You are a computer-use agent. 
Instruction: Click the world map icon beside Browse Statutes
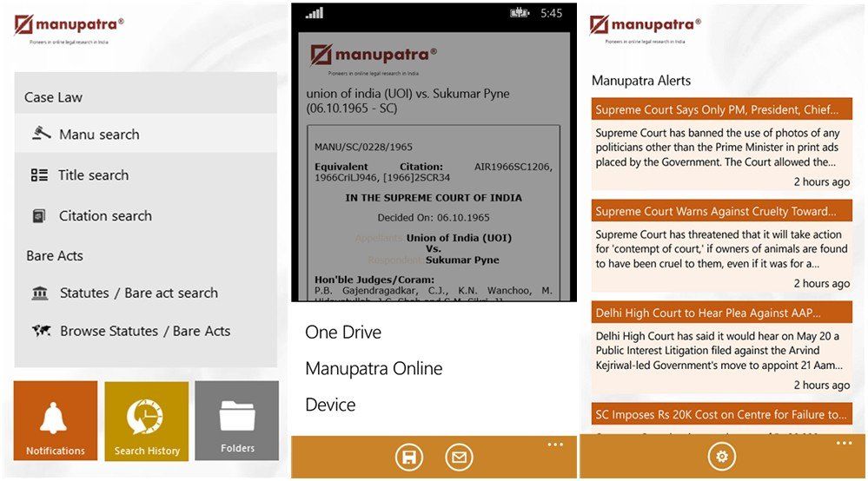[42, 331]
